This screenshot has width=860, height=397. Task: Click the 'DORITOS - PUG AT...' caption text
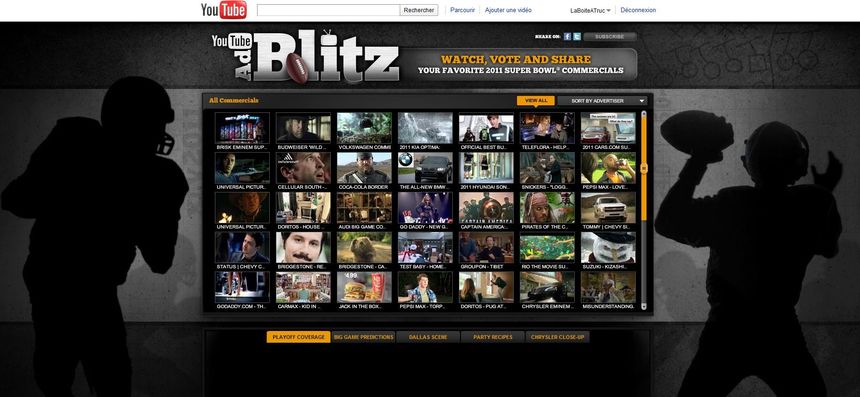[x=484, y=307]
